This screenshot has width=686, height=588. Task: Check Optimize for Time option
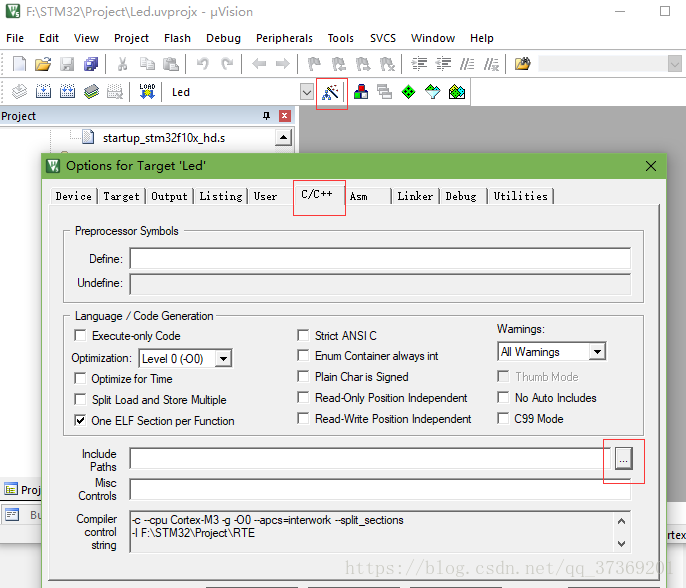click(x=80, y=378)
